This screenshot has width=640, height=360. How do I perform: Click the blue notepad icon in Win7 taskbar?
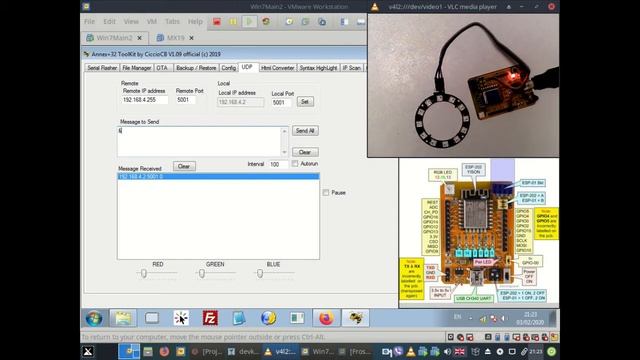point(239,318)
